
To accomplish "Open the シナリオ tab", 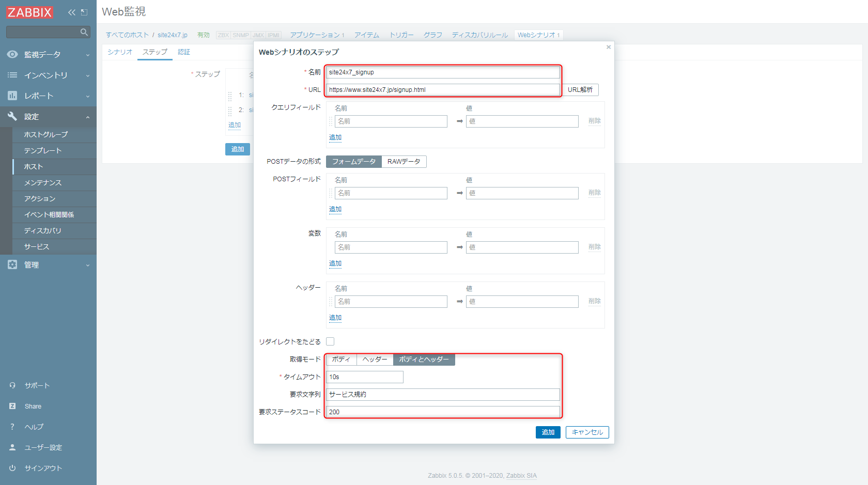I will point(120,52).
